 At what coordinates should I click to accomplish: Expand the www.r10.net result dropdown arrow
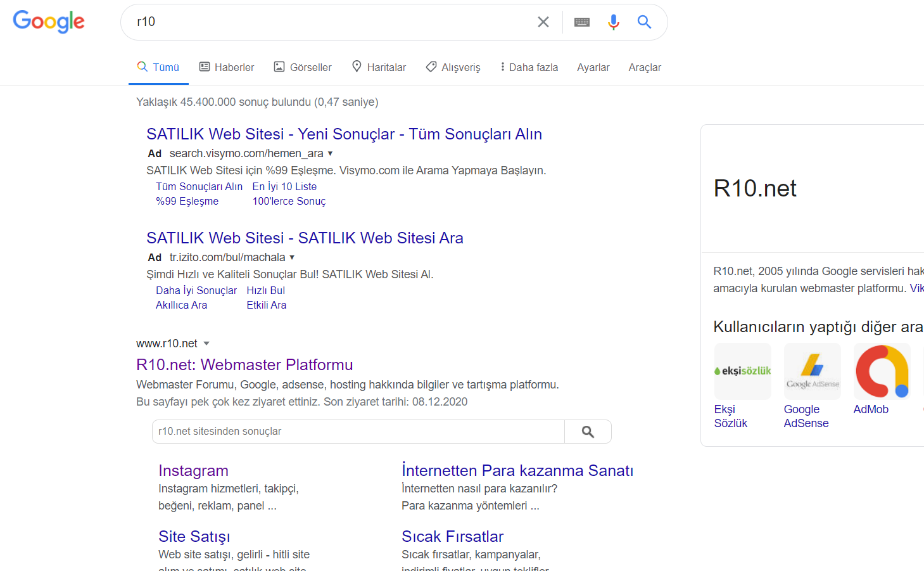[206, 343]
